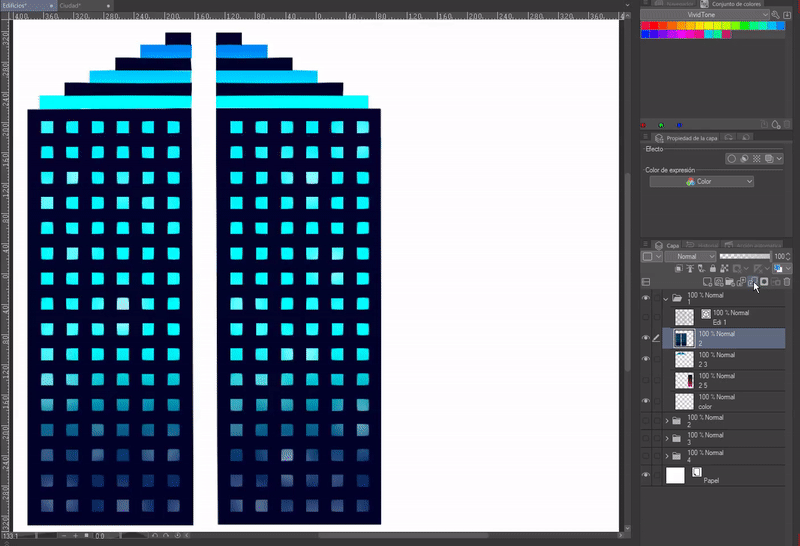Open the Capa panel tab

[667, 245]
